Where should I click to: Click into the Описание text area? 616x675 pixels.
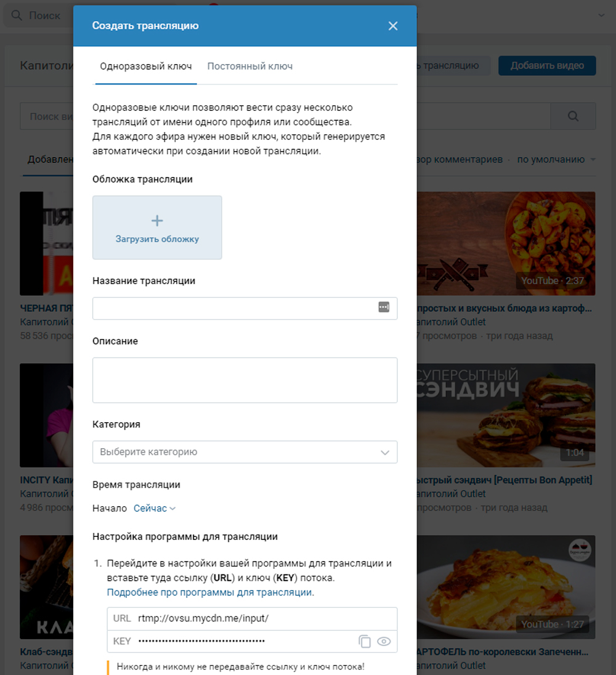(x=245, y=380)
